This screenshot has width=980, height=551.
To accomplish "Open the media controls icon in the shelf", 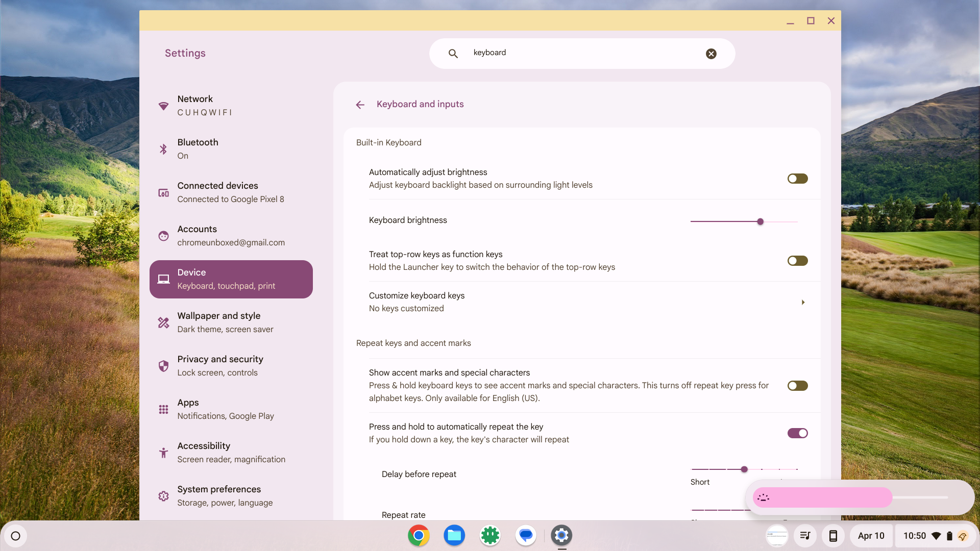I will 805,536.
